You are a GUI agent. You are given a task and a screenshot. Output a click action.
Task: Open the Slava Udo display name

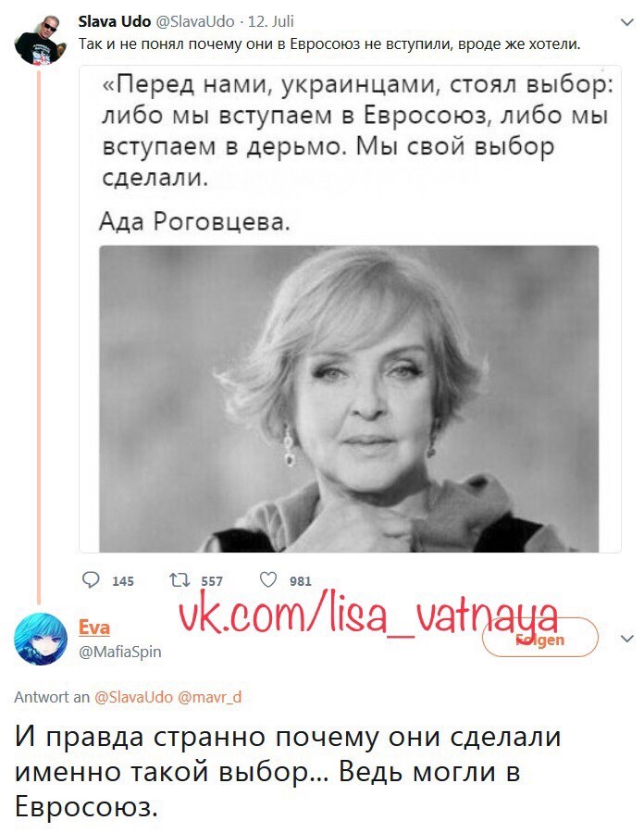click(115, 21)
